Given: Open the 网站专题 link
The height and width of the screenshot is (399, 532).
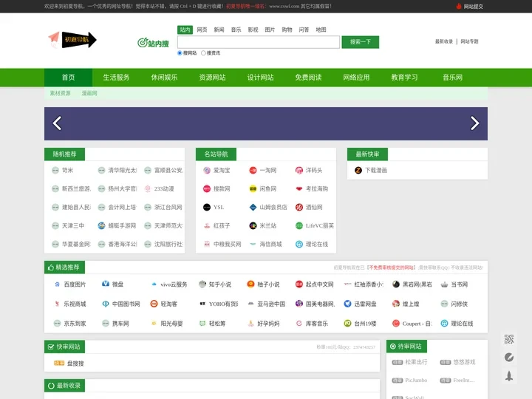Looking at the screenshot, I should 469,41.
